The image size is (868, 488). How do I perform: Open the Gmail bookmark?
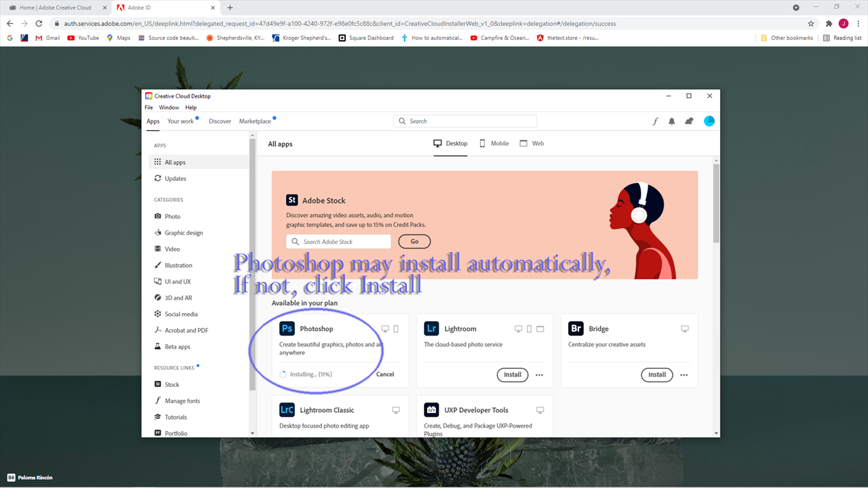click(x=48, y=38)
